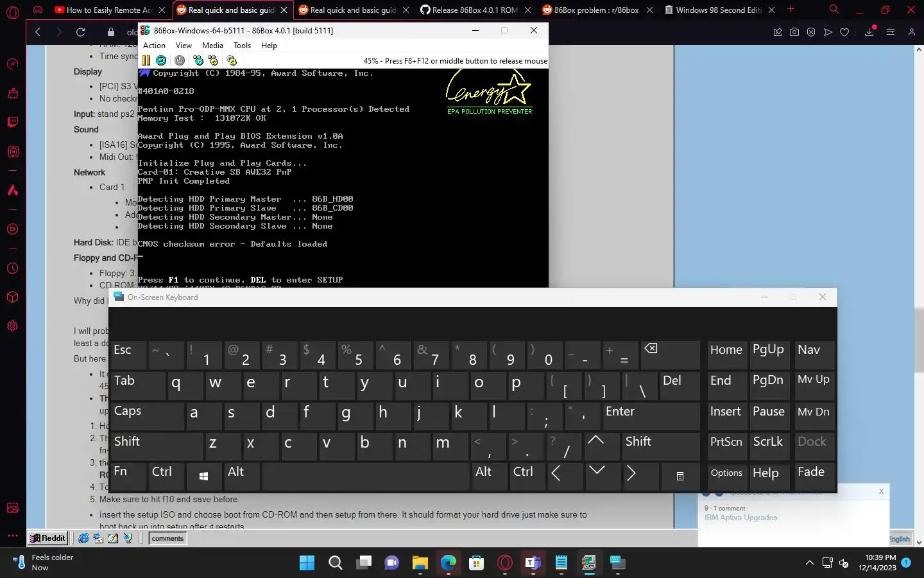Click the pinboard pin icon in address bar

tap(778, 32)
